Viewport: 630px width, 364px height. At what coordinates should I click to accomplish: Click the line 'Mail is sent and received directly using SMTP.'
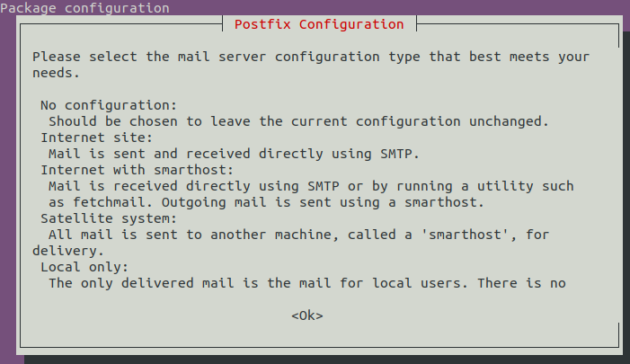(234, 154)
